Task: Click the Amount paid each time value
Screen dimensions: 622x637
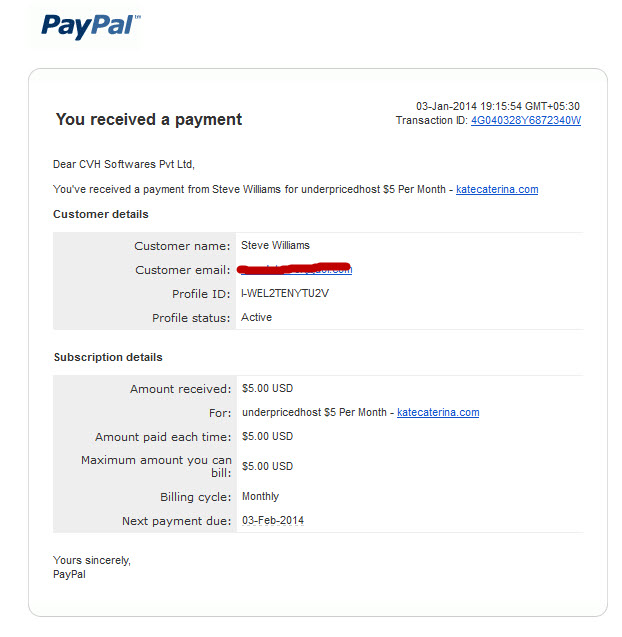Action: coord(267,436)
